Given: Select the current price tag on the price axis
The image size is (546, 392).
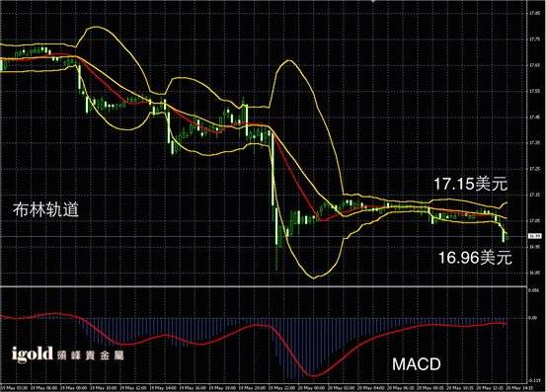Looking at the screenshot, I should click(x=534, y=236).
